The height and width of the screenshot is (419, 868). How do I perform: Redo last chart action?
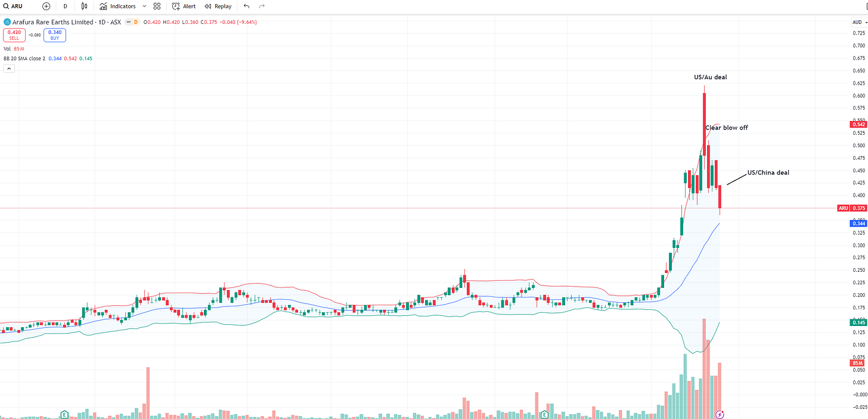[262, 6]
